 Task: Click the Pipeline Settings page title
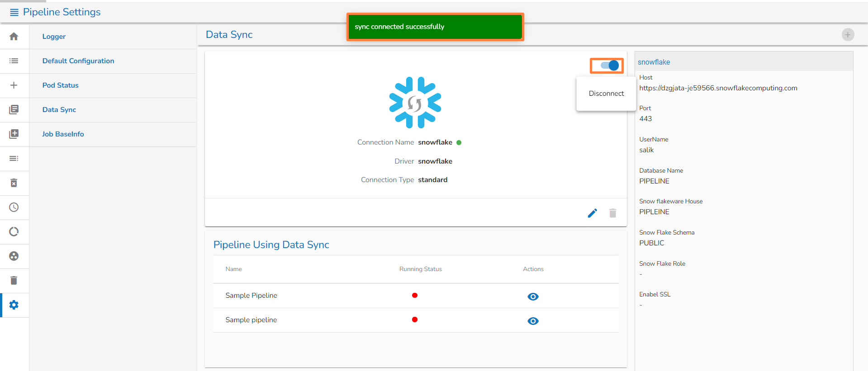[62, 12]
